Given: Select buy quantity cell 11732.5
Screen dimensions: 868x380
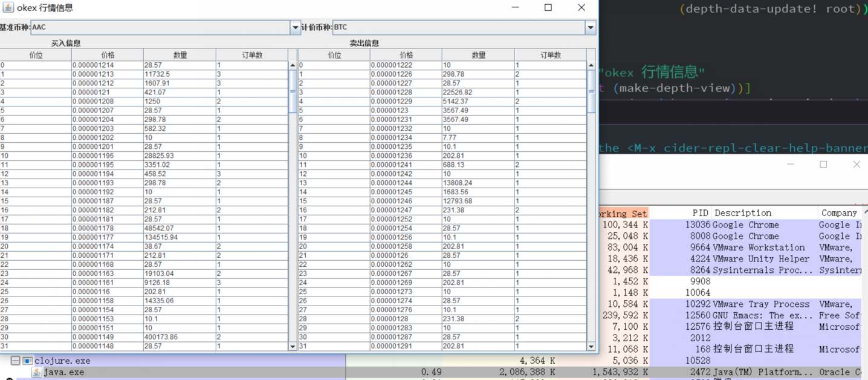Looking at the screenshot, I should pyautogui.click(x=180, y=74).
